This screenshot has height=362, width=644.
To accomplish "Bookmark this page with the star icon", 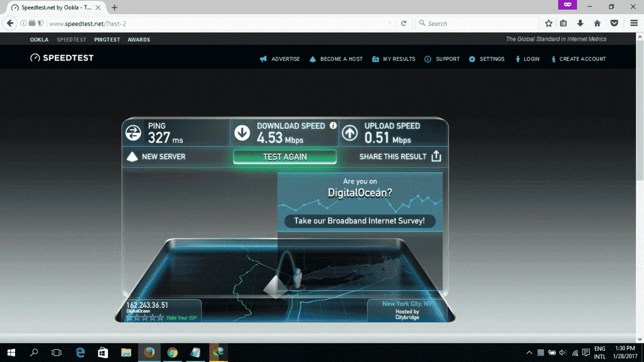I will click(x=548, y=24).
